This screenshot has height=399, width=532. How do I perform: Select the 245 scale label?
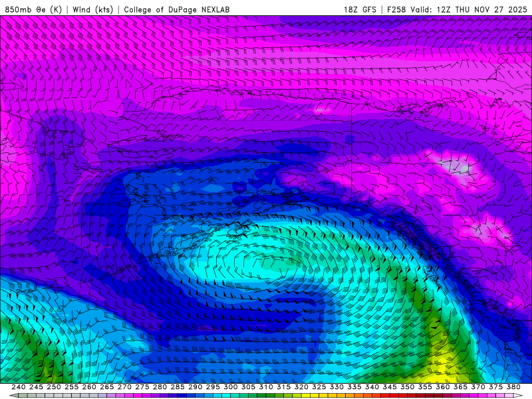(36, 387)
